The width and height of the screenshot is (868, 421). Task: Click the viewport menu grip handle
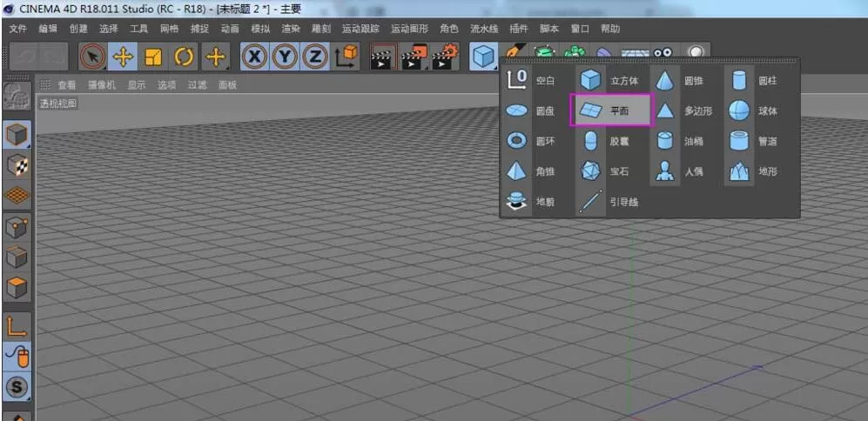pos(45,85)
